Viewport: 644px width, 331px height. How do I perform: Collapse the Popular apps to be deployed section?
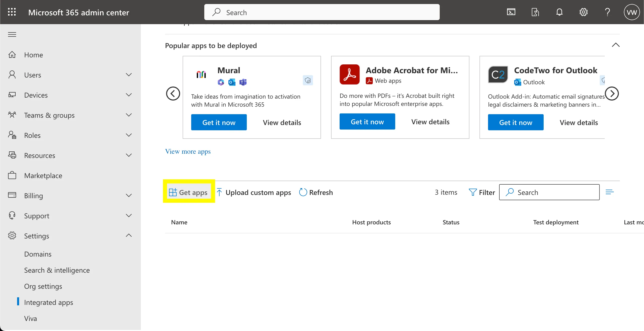[x=616, y=45]
